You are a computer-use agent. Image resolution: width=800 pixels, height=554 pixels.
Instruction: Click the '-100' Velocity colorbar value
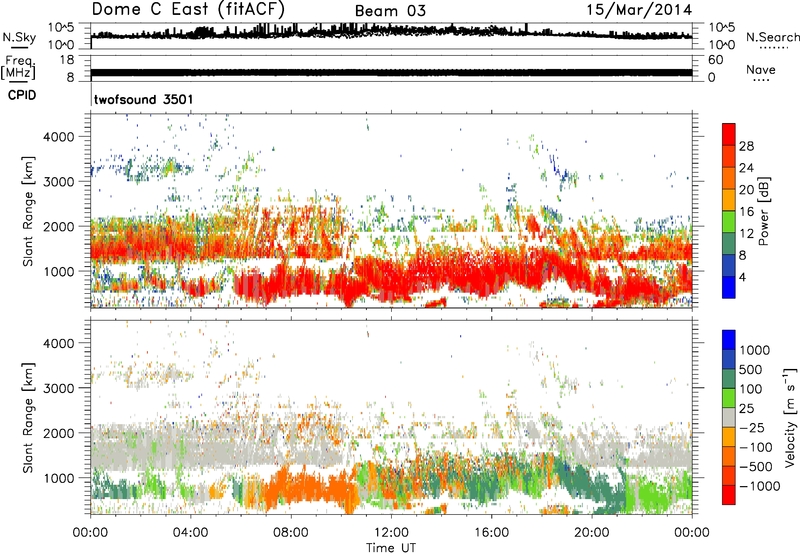click(756, 447)
